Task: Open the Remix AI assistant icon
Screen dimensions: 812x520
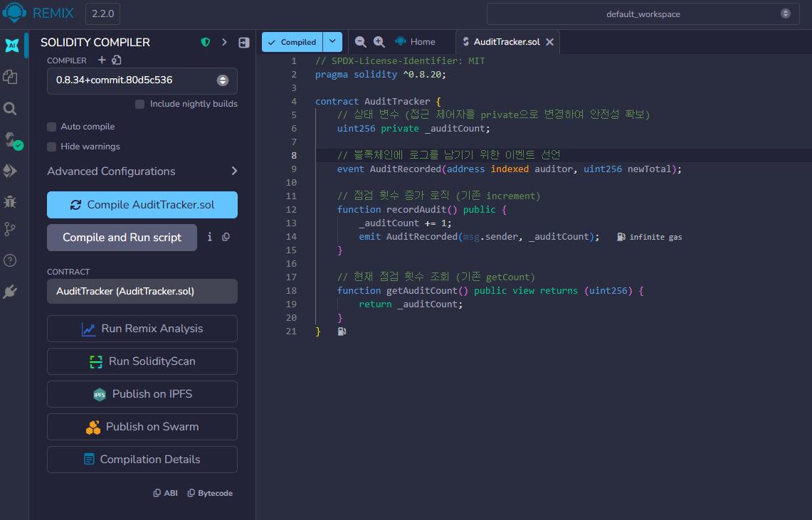Action: click(12, 46)
